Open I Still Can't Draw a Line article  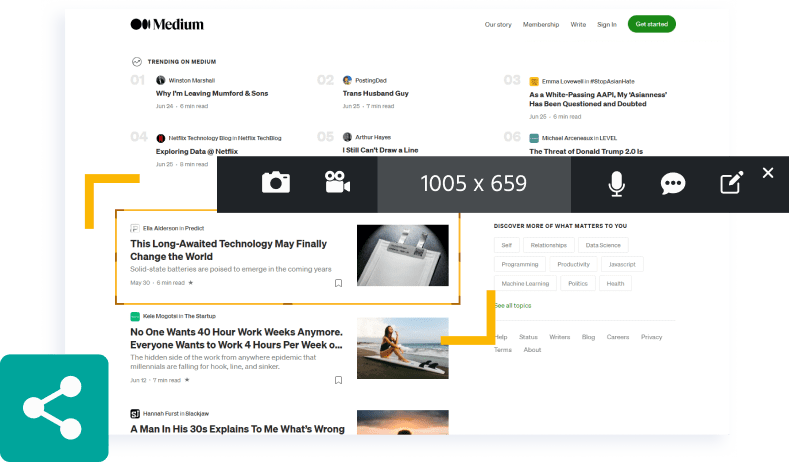[380, 150]
